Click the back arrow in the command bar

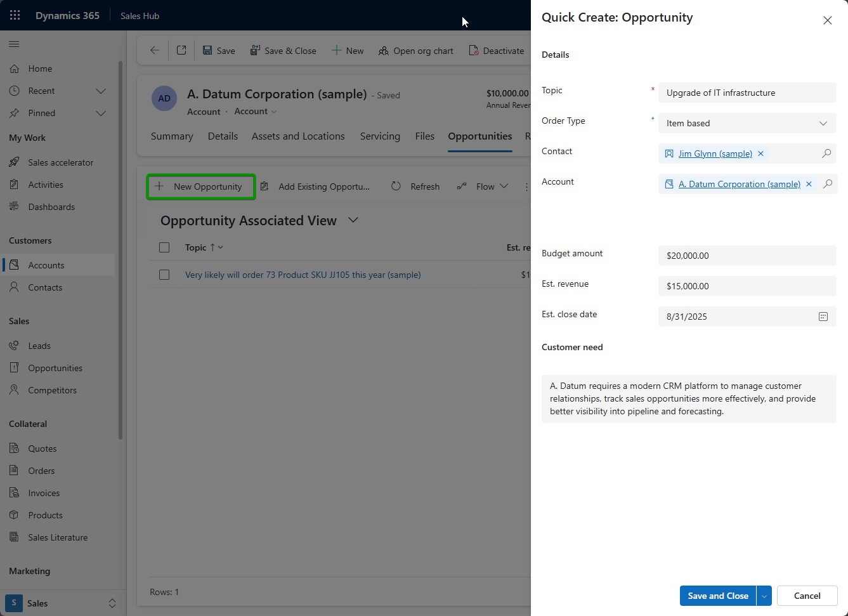pos(155,51)
